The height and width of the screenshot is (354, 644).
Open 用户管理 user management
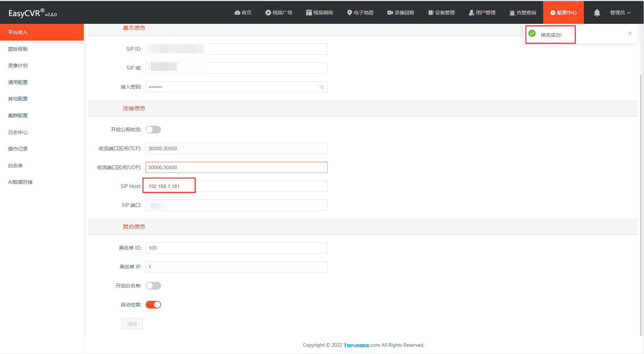[482, 12]
